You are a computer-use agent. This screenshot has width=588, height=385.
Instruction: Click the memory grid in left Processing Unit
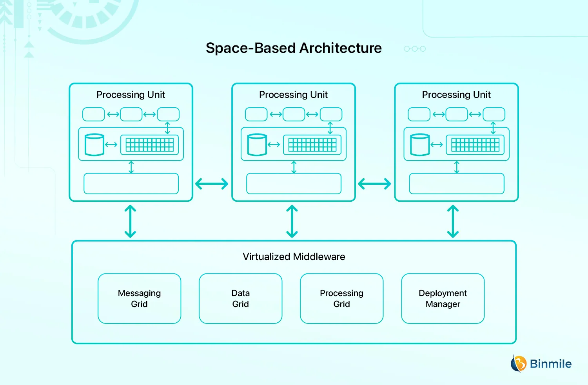tap(149, 145)
